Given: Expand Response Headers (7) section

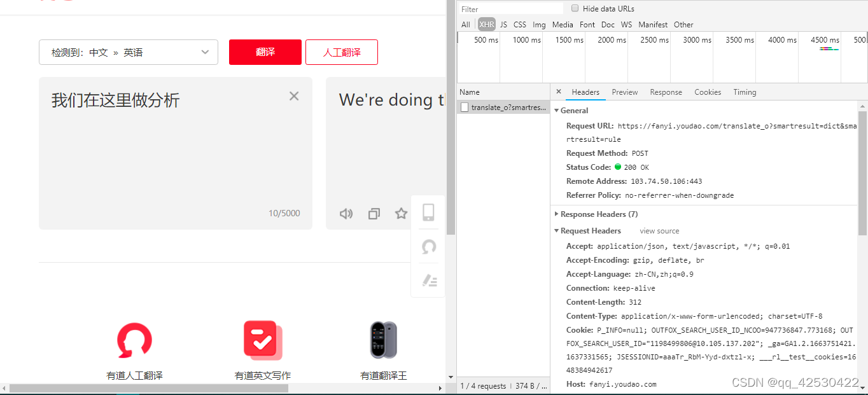Looking at the screenshot, I should 556,214.
